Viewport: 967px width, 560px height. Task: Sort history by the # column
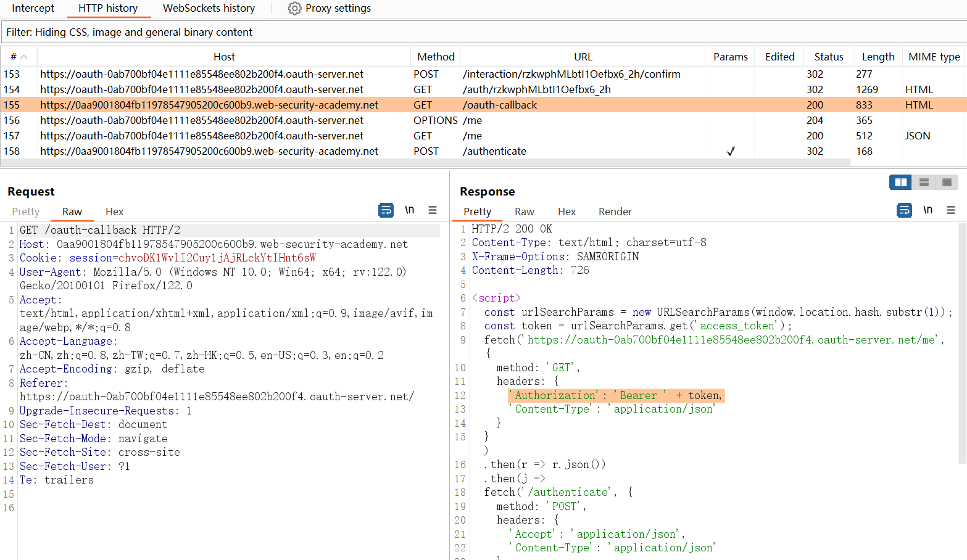19,57
